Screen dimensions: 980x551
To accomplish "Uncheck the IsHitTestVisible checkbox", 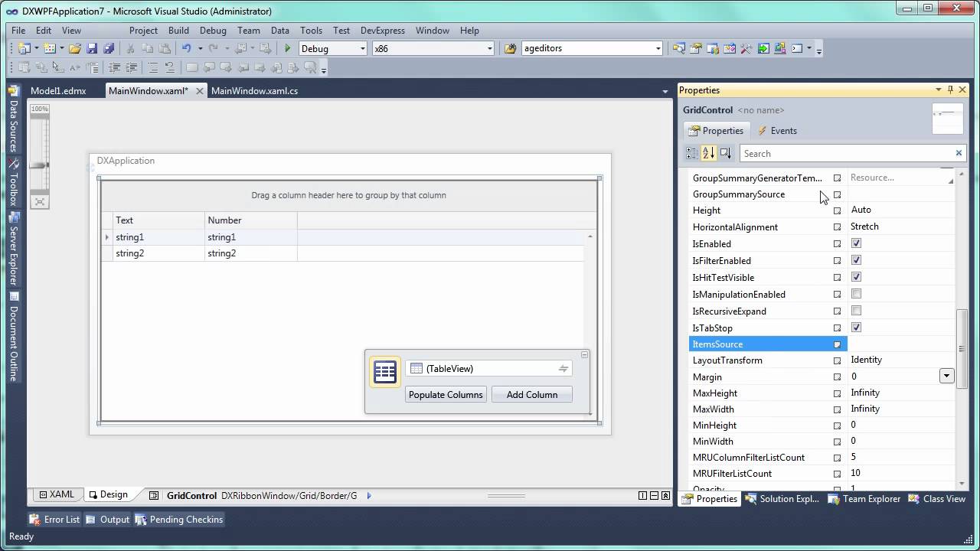I will pyautogui.click(x=856, y=277).
